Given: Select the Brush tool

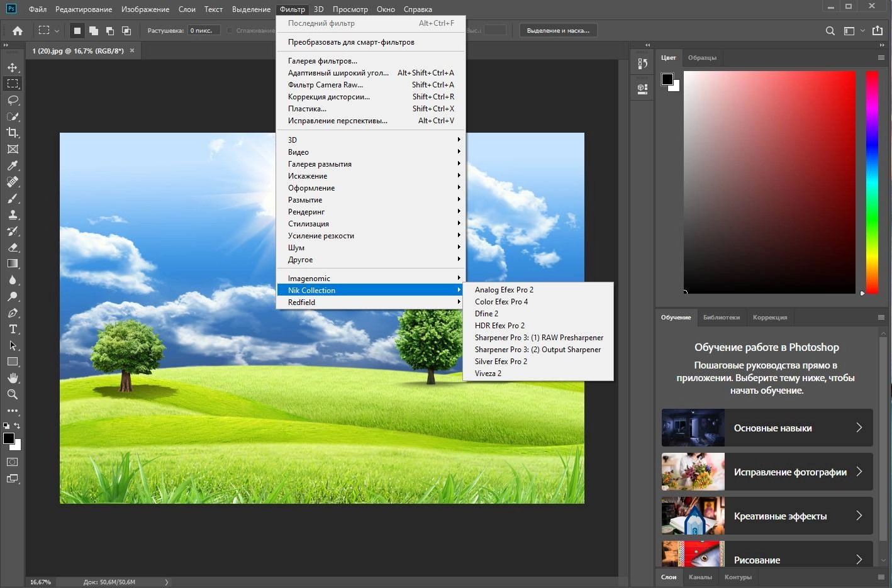Looking at the screenshot, I should tap(13, 198).
